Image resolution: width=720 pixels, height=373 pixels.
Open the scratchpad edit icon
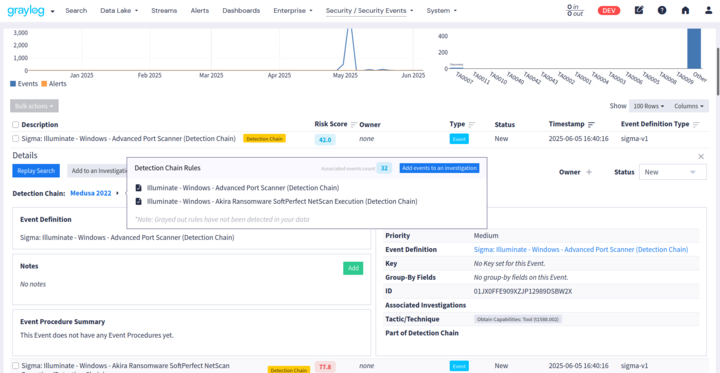pos(639,10)
